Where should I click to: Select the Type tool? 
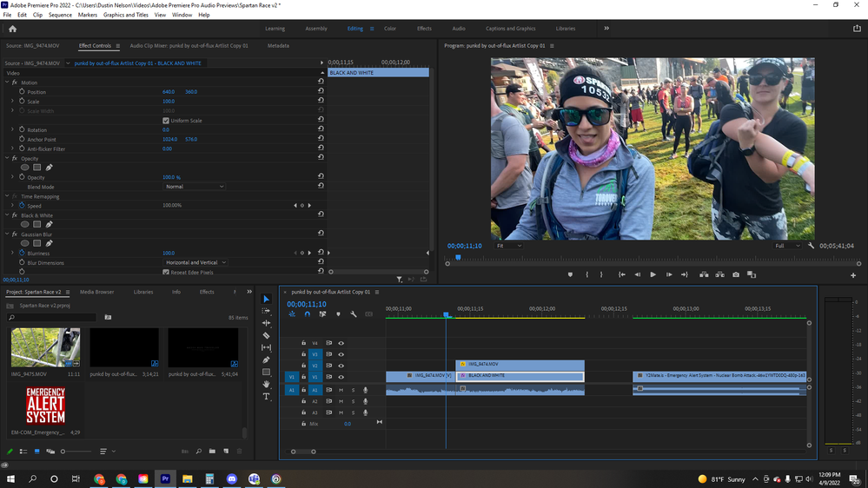pos(267,396)
